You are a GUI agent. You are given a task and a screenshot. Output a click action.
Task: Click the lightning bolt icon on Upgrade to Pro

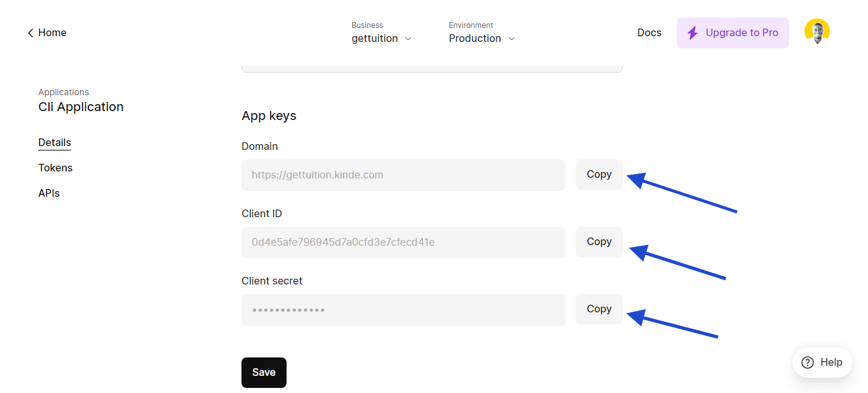point(693,33)
